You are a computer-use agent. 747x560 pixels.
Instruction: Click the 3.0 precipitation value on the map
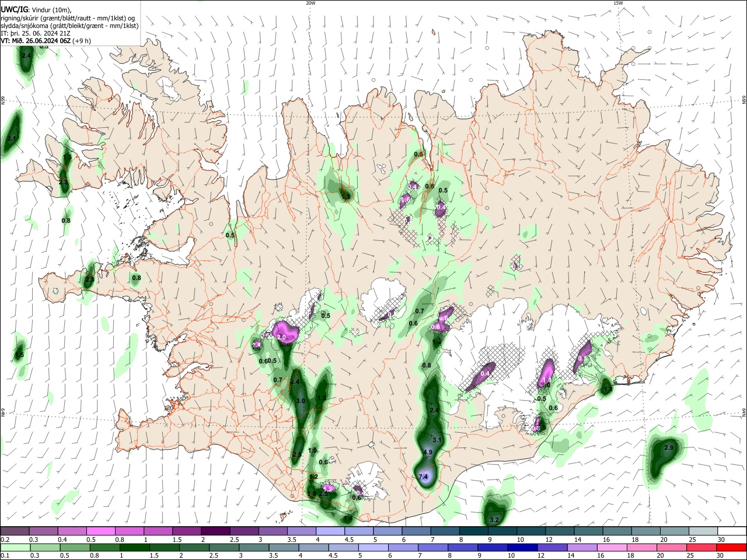[301, 401]
